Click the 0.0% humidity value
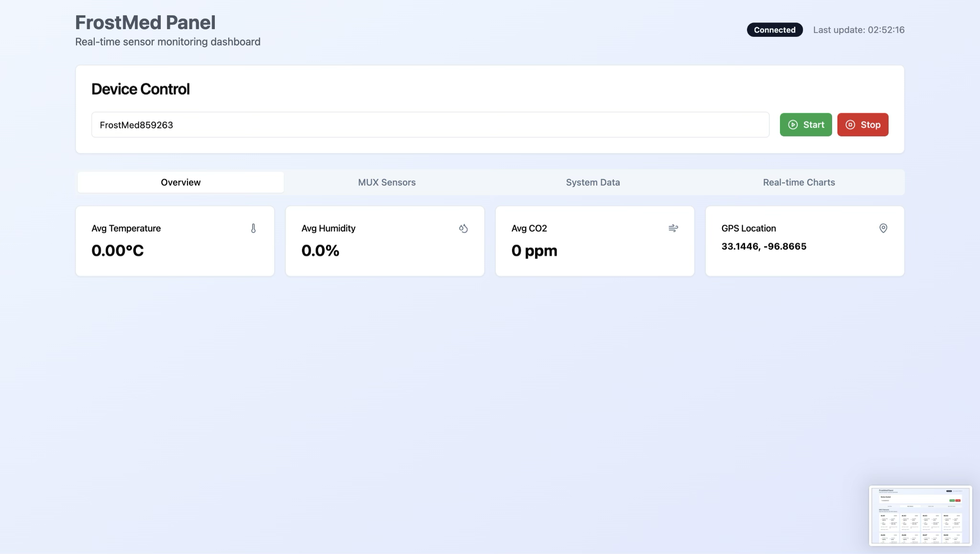Viewport: 980px width, 554px height. [x=320, y=251]
